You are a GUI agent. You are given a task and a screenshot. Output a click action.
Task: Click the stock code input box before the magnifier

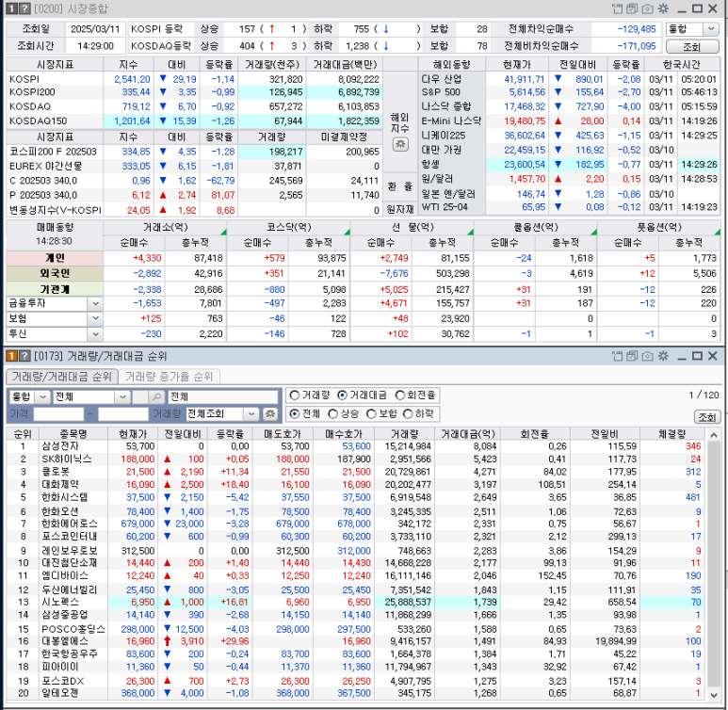click(x=140, y=397)
